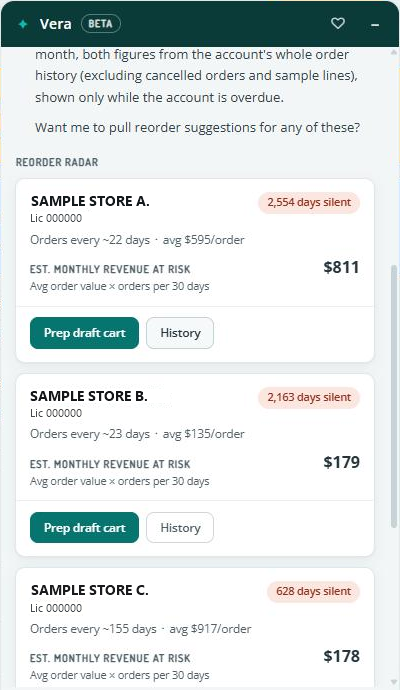Click 'Lic 000000' under Sample Store B
This screenshot has height=690, width=400.
coord(56,413)
